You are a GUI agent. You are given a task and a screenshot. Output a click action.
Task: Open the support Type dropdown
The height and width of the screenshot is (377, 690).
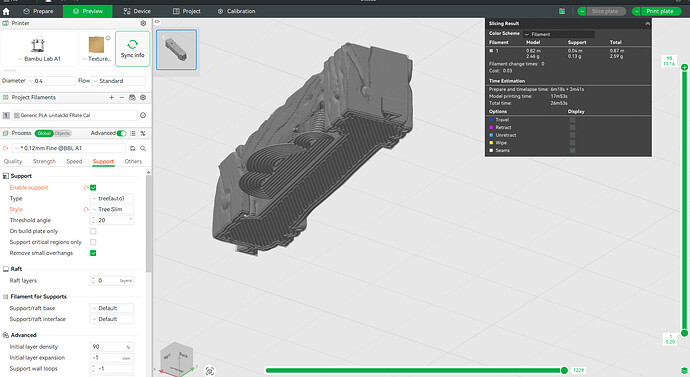(112, 198)
